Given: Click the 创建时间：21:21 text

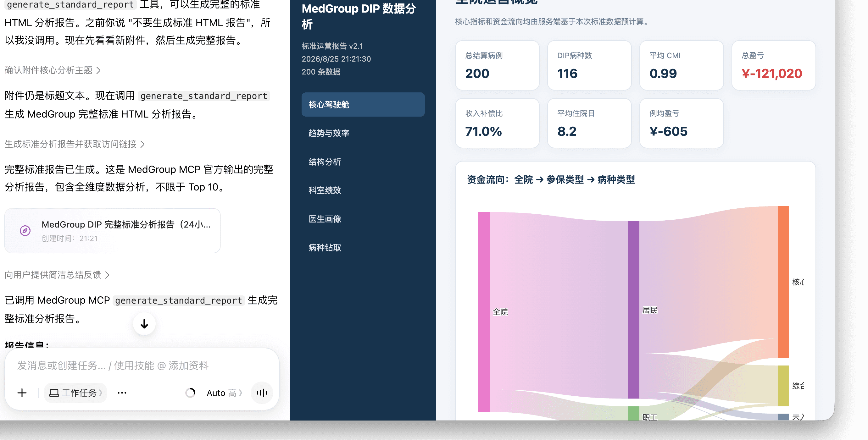Looking at the screenshot, I should pyautogui.click(x=70, y=238).
